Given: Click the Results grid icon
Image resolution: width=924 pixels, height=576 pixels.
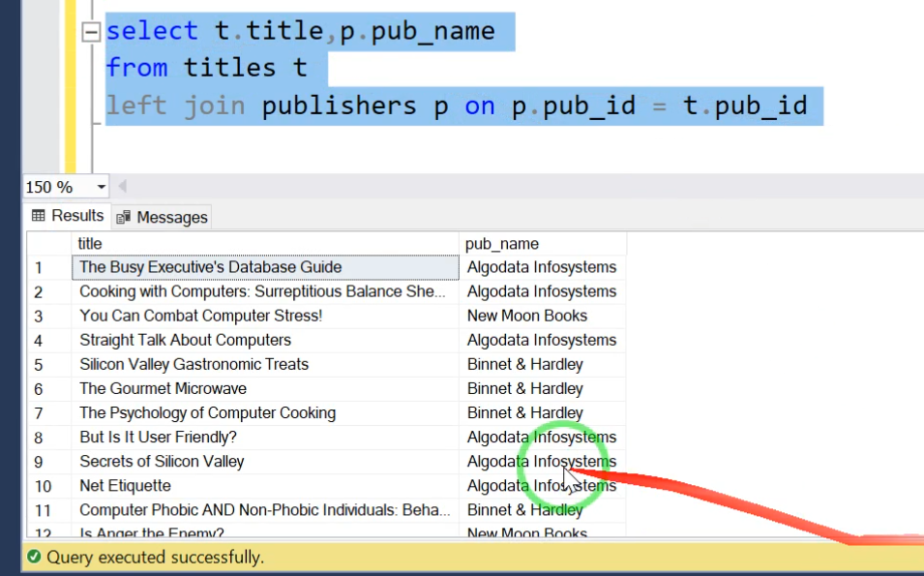Looking at the screenshot, I should click(39, 216).
